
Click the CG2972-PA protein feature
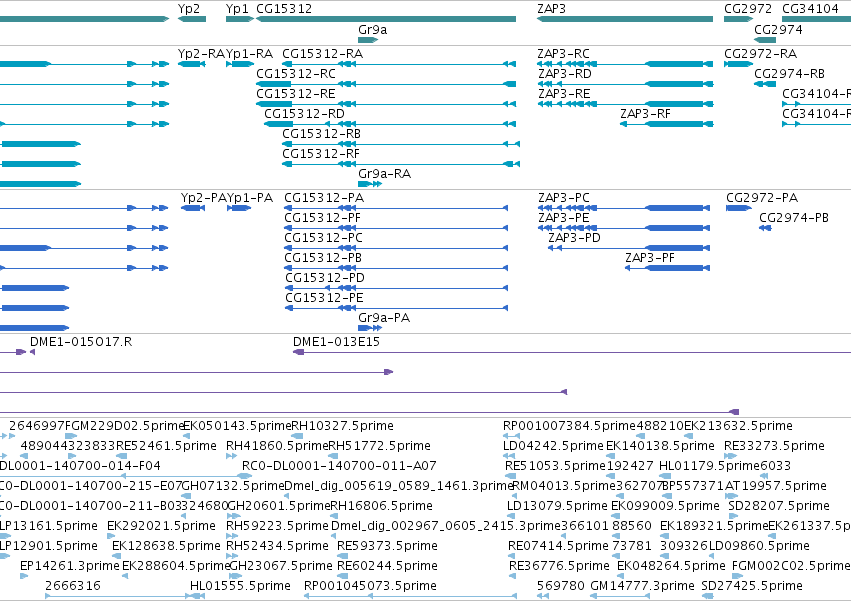(762, 198)
